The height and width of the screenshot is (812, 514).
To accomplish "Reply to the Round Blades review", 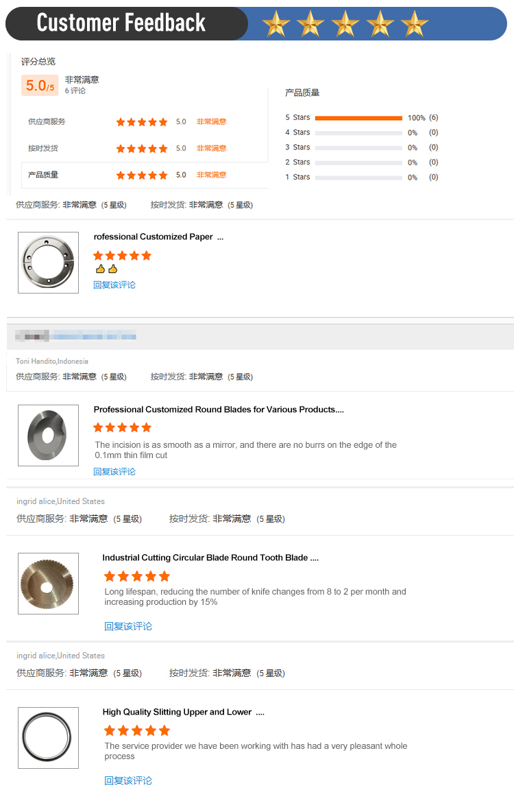I will (x=114, y=472).
